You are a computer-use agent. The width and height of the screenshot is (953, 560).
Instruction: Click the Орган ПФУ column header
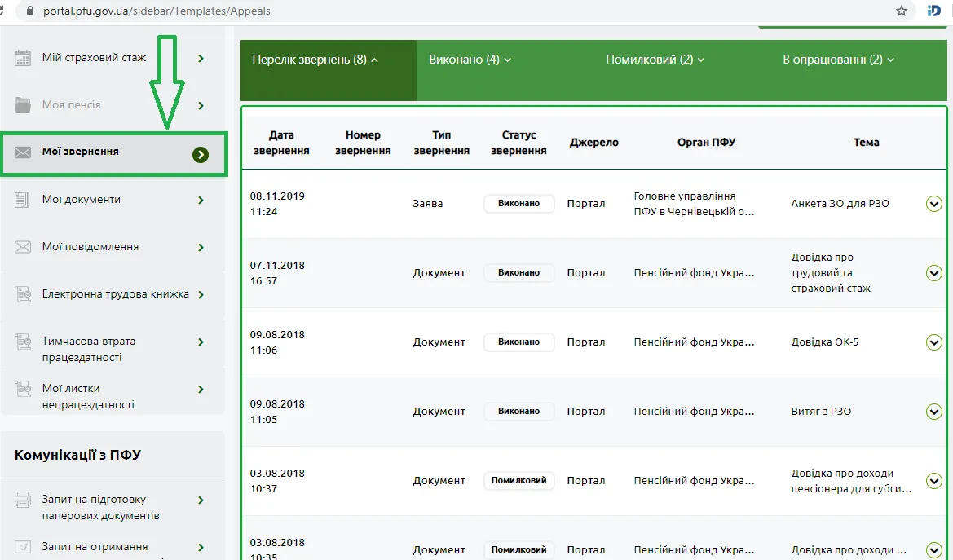(x=706, y=143)
